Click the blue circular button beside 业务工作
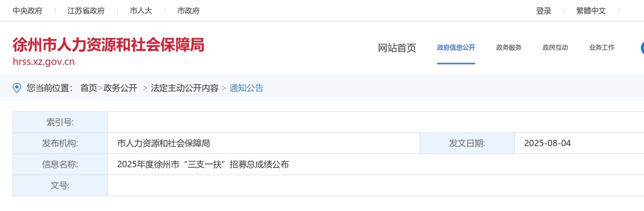The height and width of the screenshot is (211, 644). [642, 47]
